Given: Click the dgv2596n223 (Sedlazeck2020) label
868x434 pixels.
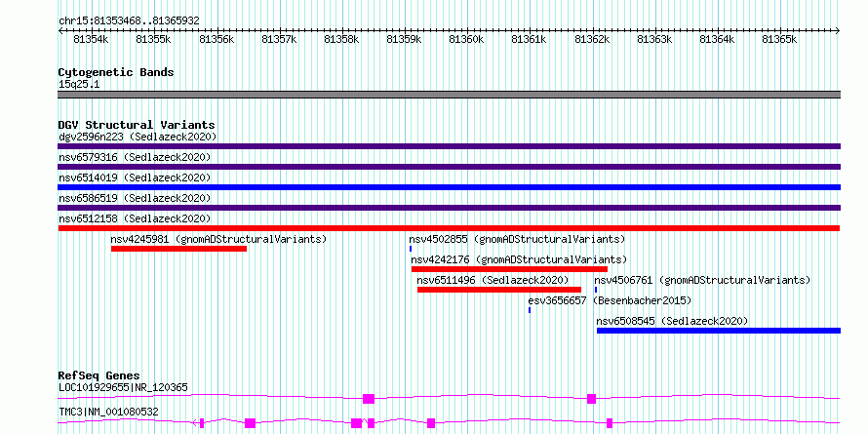Looking at the screenshot, I should pyautogui.click(x=138, y=137).
